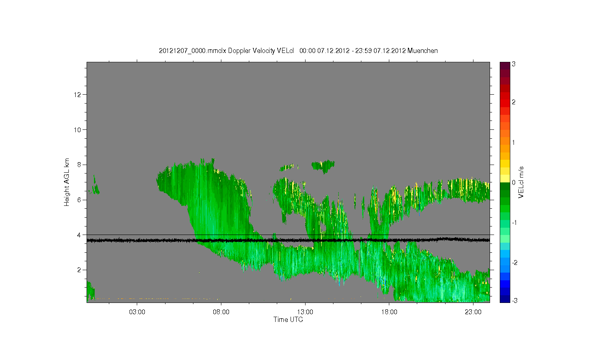The height and width of the screenshot is (364, 607).
Task: Click the height tick label 10
Action: tap(78, 130)
